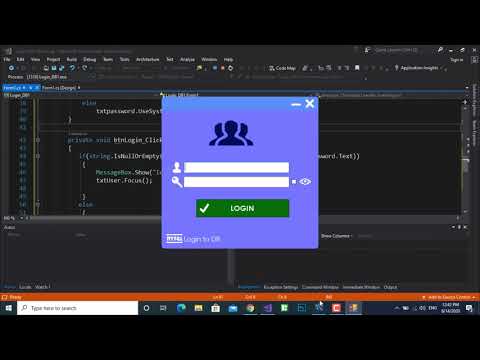Click the Save toolbar icon
The image size is (480, 360).
point(53,68)
